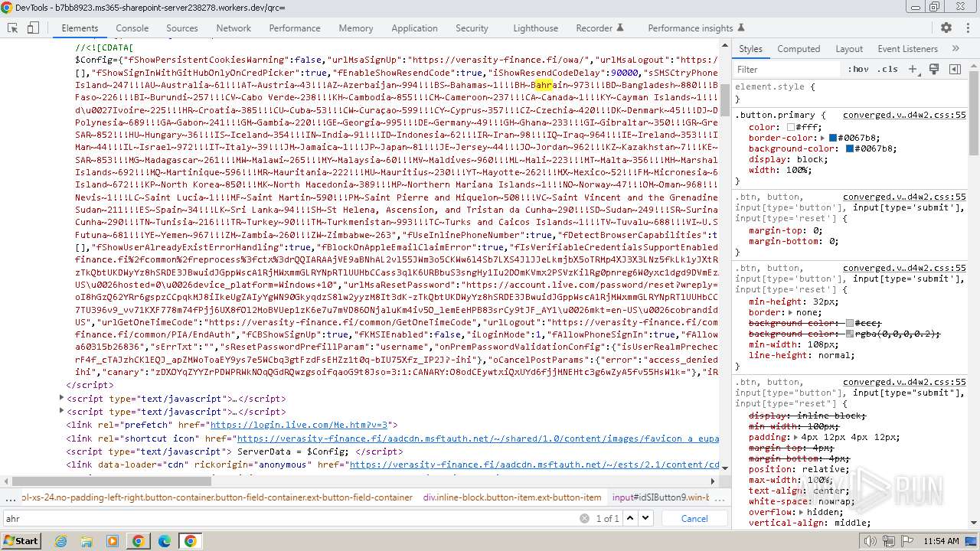Image resolution: width=980 pixels, height=551 pixels.
Task: Open File Explorer from the taskbar
Action: (x=87, y=541)
